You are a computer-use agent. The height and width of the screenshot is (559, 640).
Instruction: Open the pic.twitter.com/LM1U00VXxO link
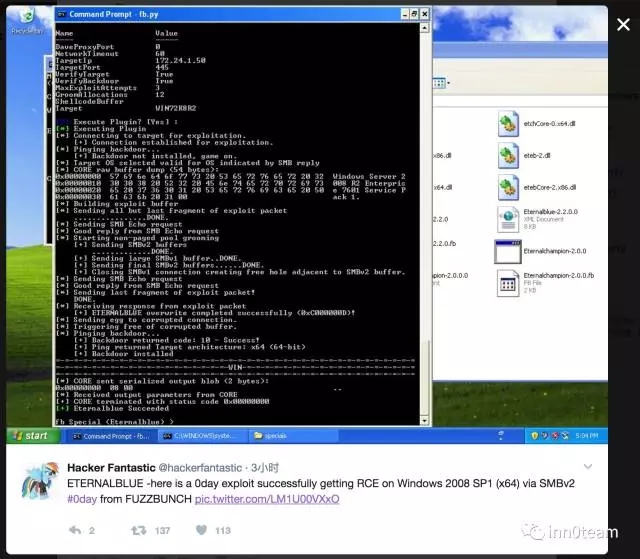coord(267,499)
